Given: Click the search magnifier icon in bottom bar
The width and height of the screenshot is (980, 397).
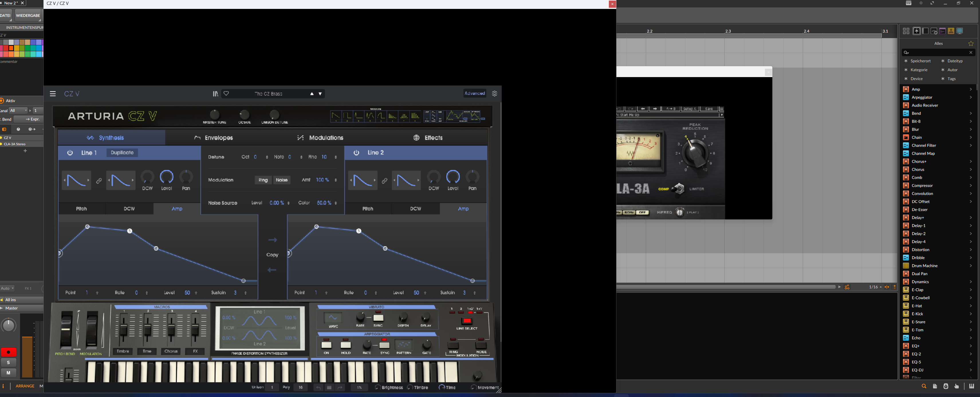Looking at the screenshot, I should coord(924,386).
